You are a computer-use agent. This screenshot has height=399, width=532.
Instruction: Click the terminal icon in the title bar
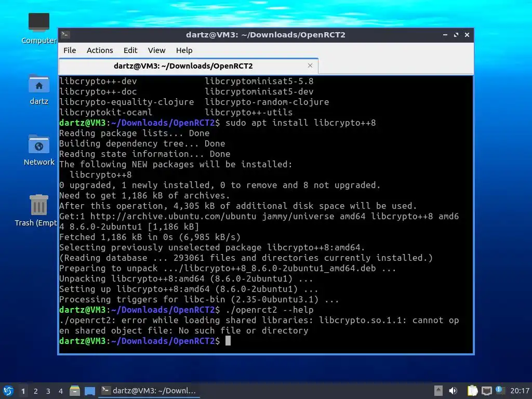click(65, 35)
